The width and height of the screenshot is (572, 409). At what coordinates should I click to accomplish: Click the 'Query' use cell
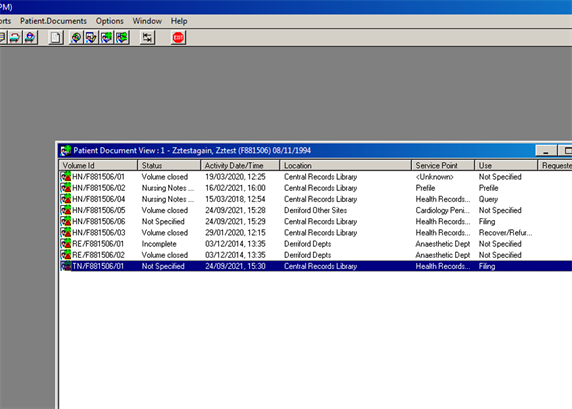point(488,199)
